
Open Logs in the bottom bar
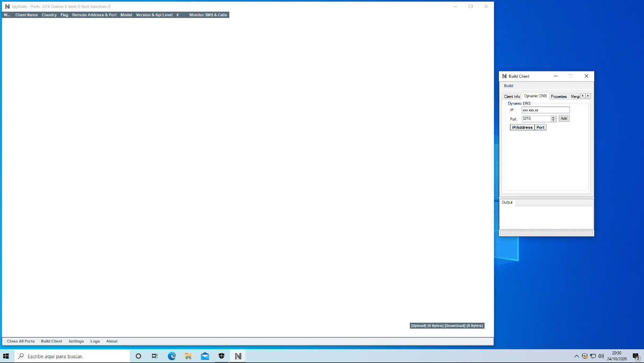click(95, 341)
